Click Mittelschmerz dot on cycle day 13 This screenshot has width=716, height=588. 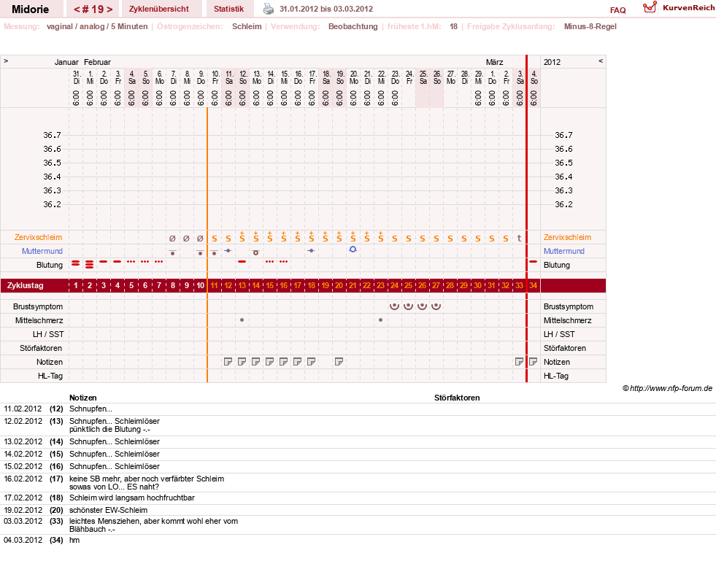click(242, 320)
